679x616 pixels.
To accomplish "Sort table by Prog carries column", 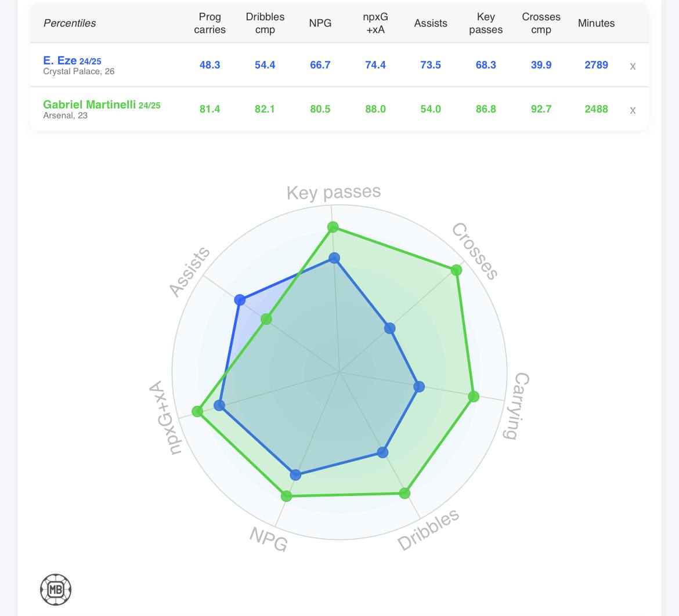I will coord(210,23).
